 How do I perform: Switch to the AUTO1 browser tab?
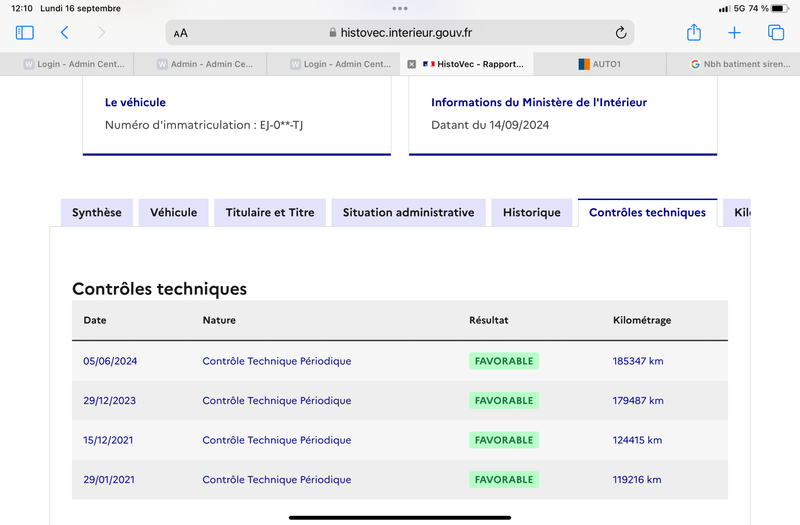599,64
